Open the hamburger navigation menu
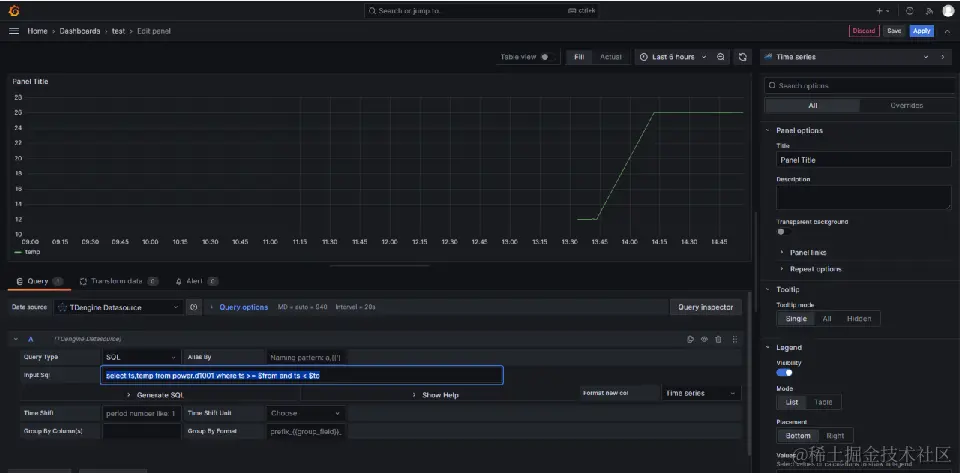Image resolution: width=960 pixels, height=473 pixels. (14, 31)
